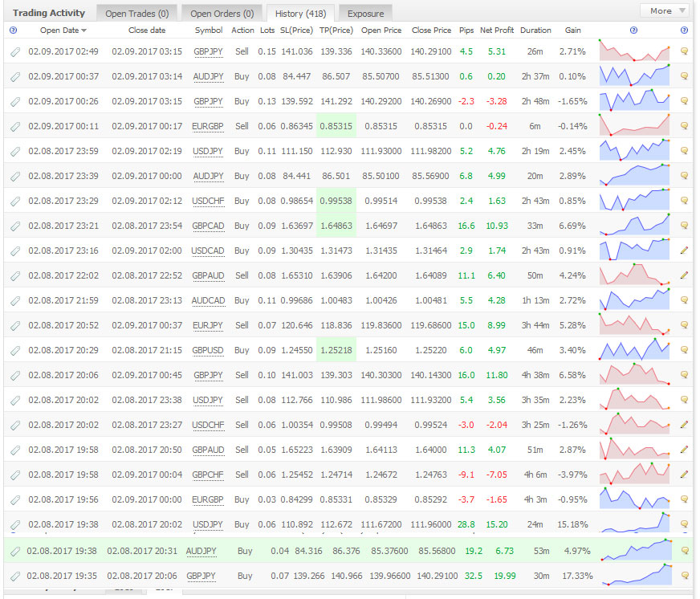Open the USDCAD symbol link
The width and height of the screenshot is (700, 599).
pyautogui.click(x=208, y=251)
